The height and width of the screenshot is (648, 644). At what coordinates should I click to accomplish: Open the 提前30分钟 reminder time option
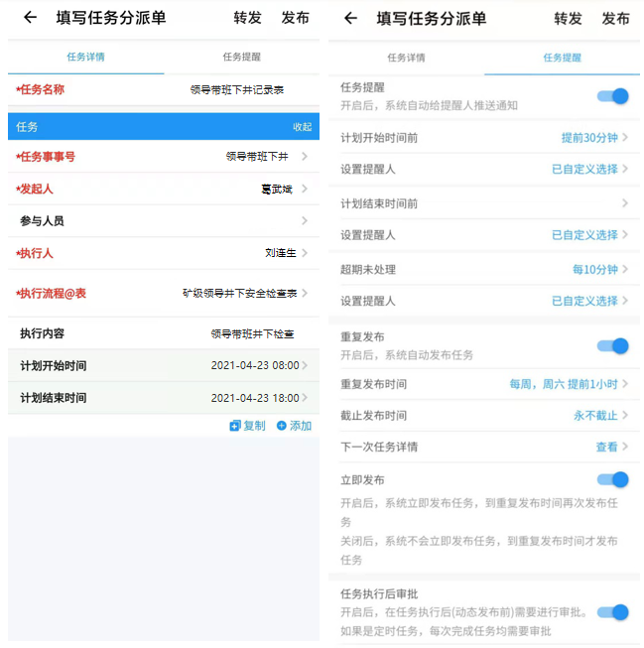coord(589,138)
